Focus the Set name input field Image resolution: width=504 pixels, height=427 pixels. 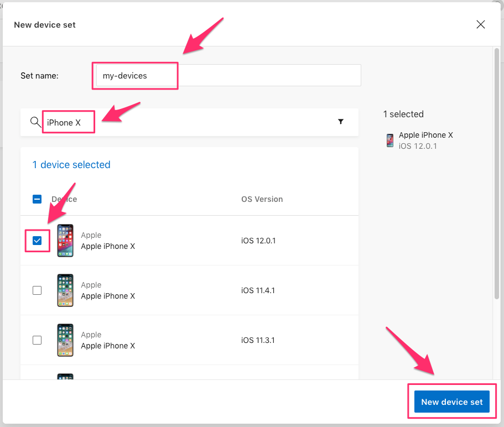coord(227,75)
